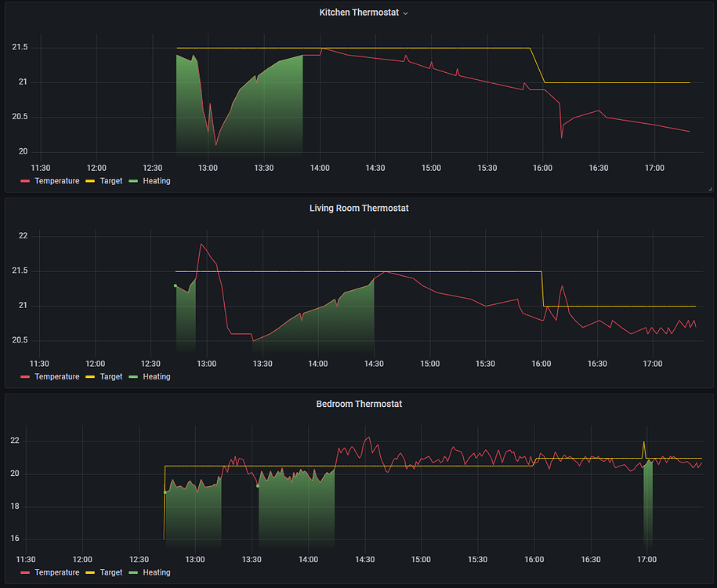The image size is (717, 588).
Task: Select the Target label in Living Room legend
Action: click(110, 376)
